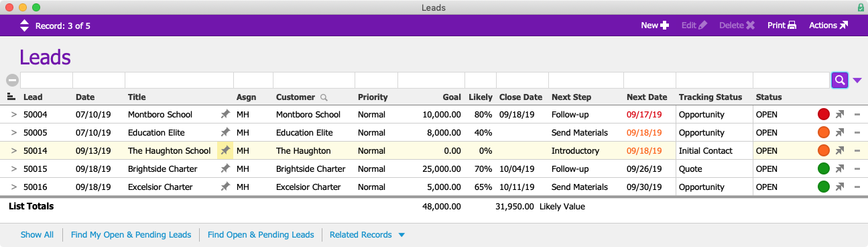868x247 pixels.
Task: Click the arrow action icon on lead 50005
Action: pos(839,133)
